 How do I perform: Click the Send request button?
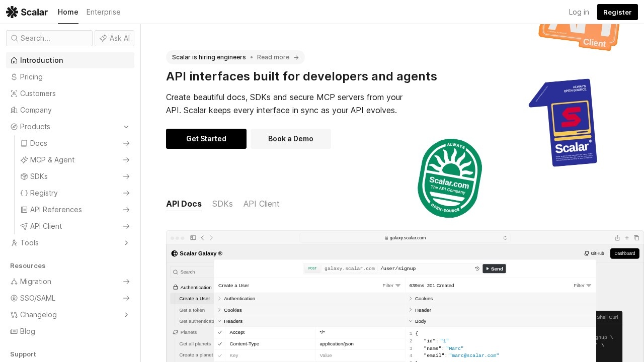[494, 269]
